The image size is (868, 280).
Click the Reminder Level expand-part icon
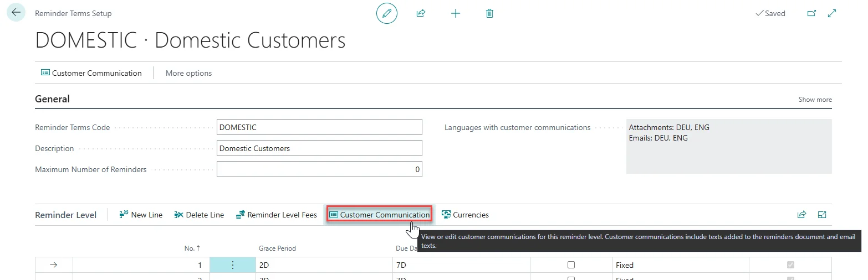(x=822, y=215)
